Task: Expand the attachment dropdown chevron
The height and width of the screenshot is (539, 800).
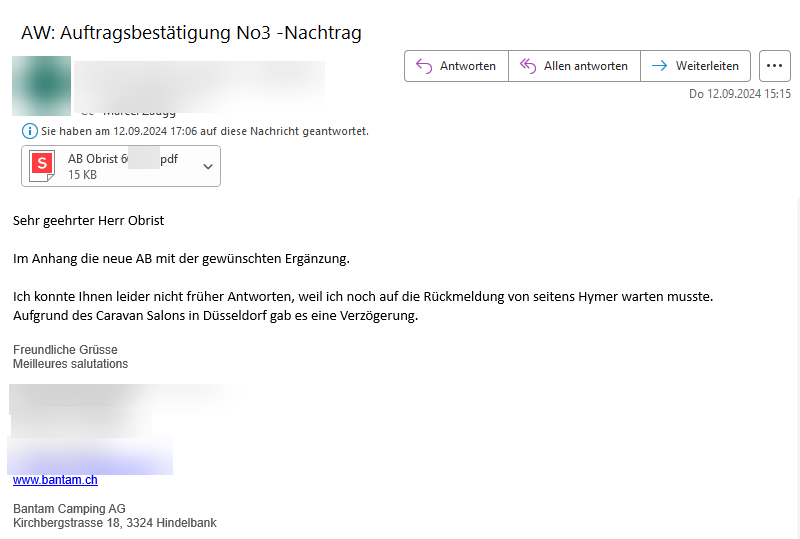Action: coord(208,167)
